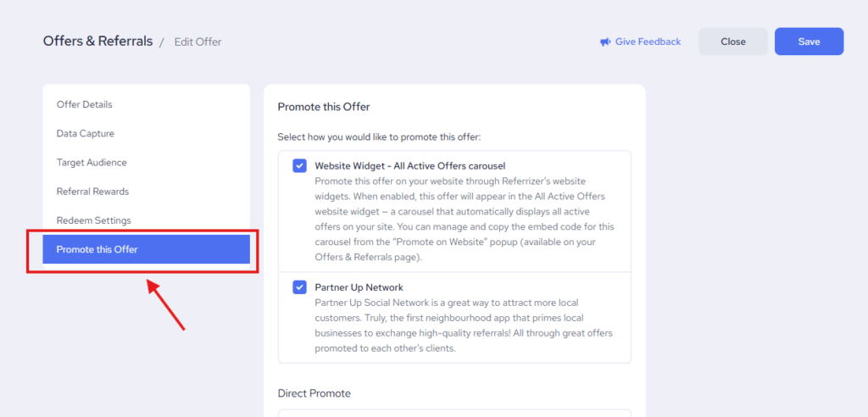Click the megaphone Give Feedback icon

pos(605,42)
